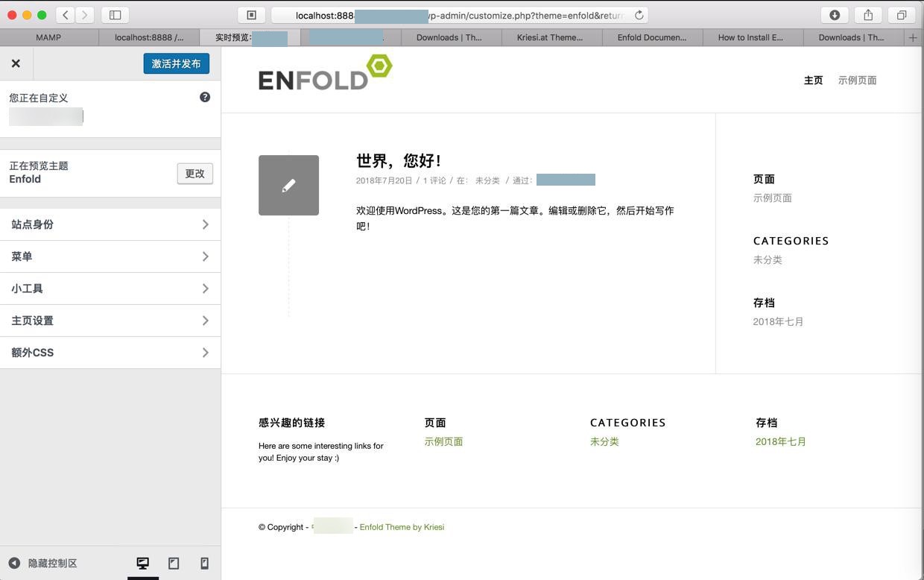Click the 更改 theme button
924x580 pixels.
(x=195, y=173)
